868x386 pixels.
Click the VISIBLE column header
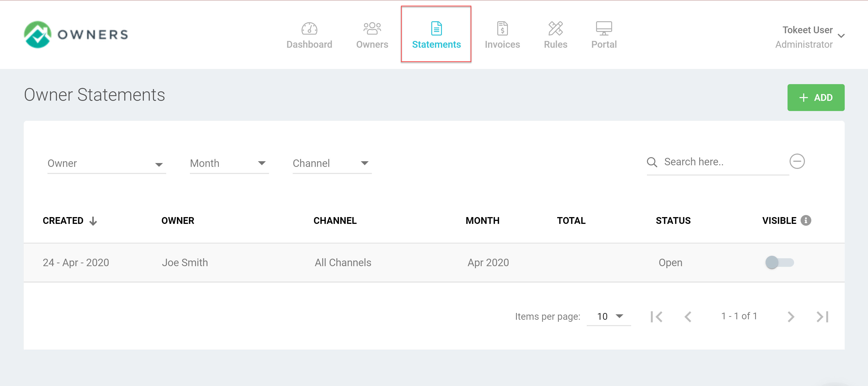pos(779,221)
